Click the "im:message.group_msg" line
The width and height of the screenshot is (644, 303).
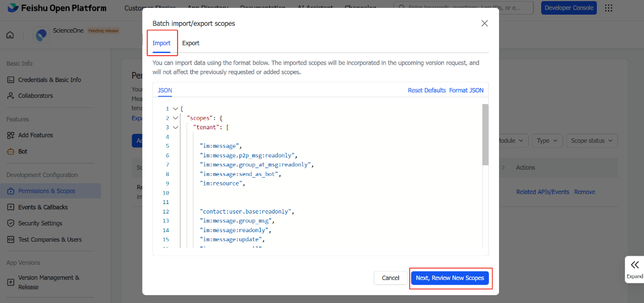click(237, 221)
